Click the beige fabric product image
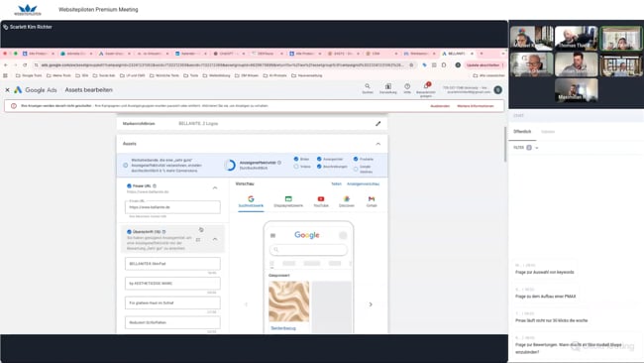Viewport: 644px width, 363px height. pyautogui.click(x=288, y=302)
